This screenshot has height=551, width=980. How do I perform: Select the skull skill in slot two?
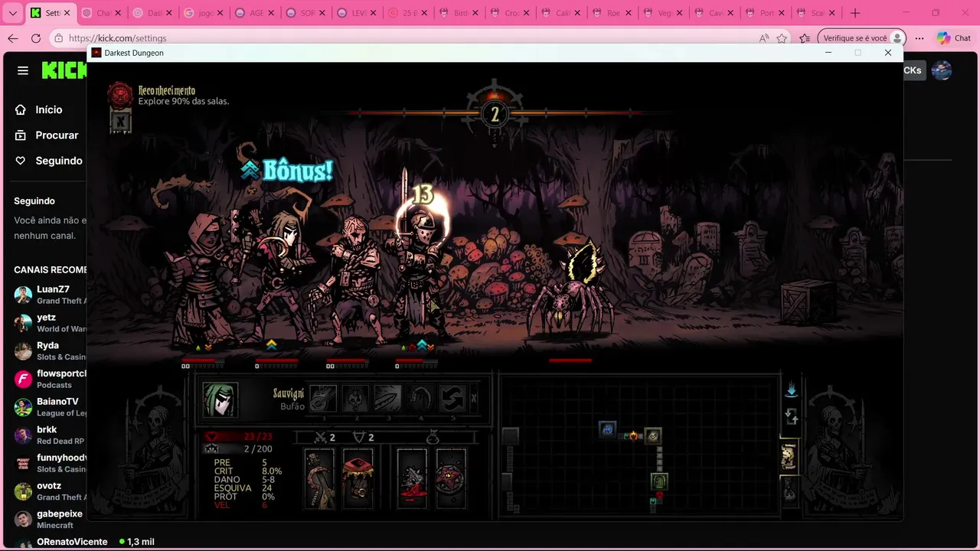click(x=355, y=399)
